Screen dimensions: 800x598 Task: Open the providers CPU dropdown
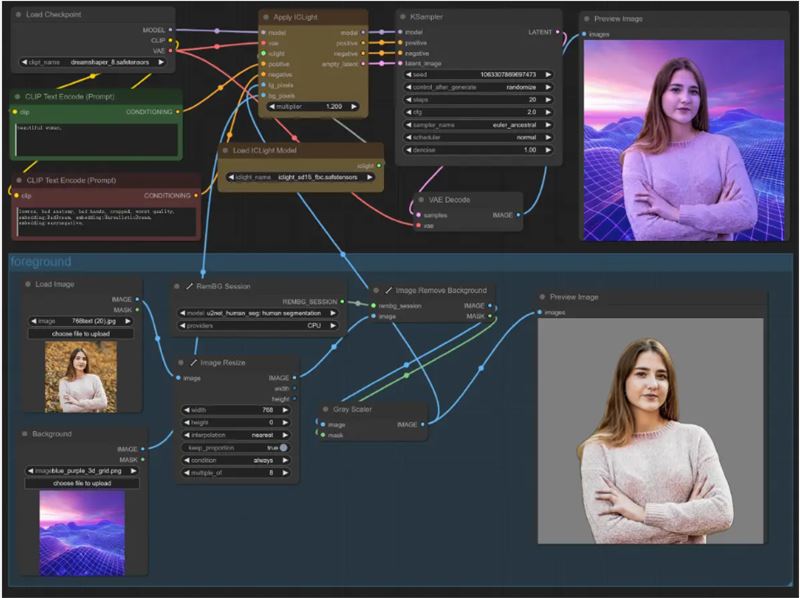pyautogui.click(x=258, y=326)
